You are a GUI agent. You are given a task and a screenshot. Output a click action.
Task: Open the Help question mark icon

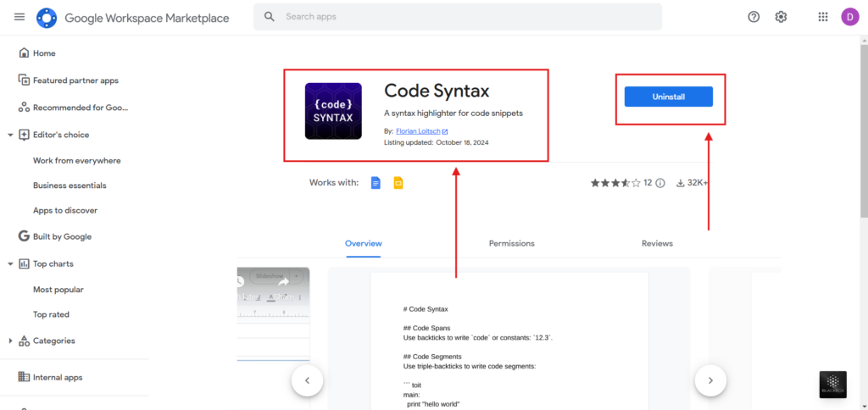754,17
